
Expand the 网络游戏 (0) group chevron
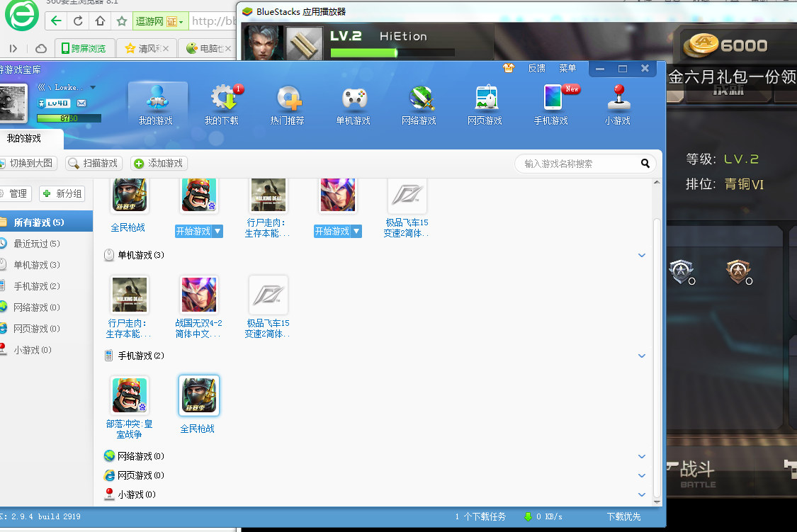[642, 456]
